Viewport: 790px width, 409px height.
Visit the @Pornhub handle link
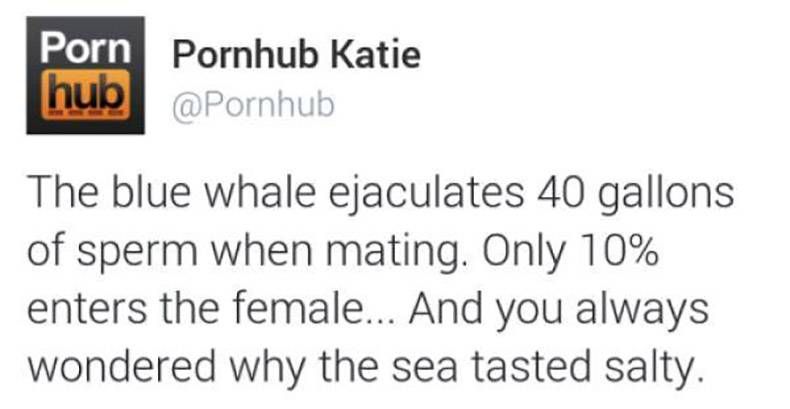tap(253, 105)
